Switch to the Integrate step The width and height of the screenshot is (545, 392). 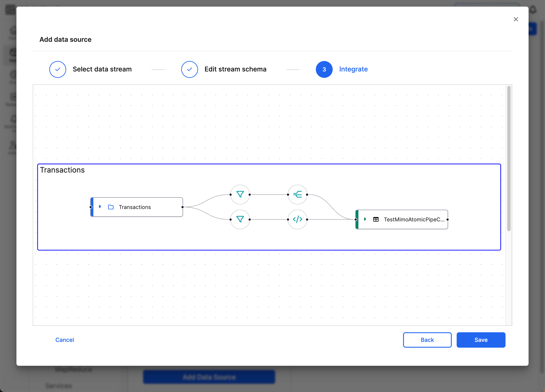[353, 69]
